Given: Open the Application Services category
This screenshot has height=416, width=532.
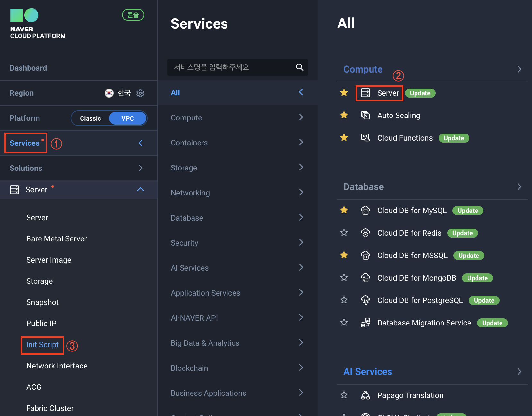Looking at the screenshot, I should tap(238, 293).
